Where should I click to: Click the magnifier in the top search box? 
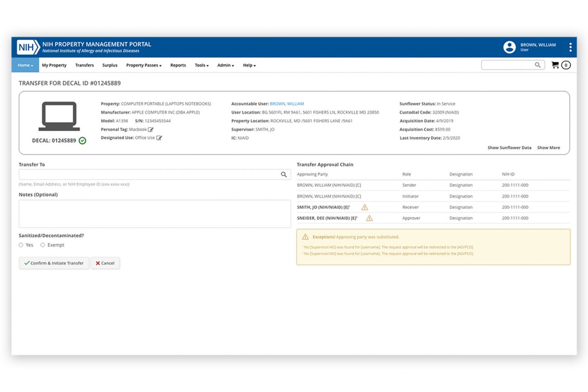537,65
